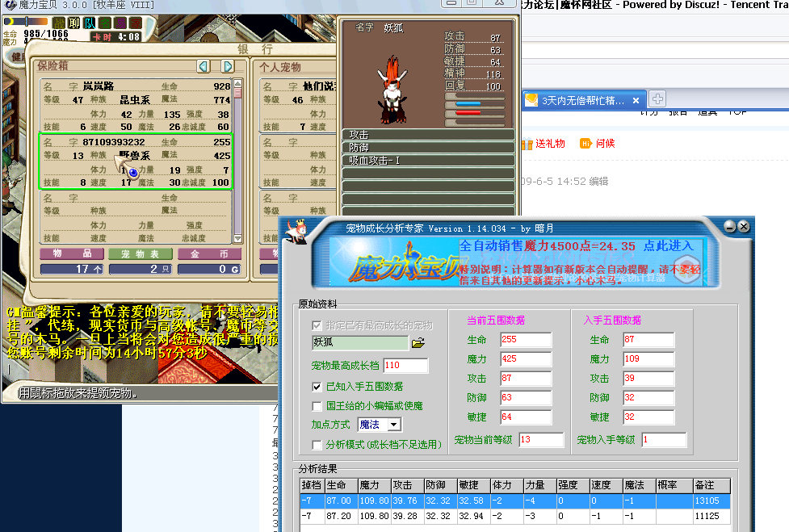789x532 pixels.
Task: Toggle the 聊 chat icon in game toolbar
Action: coord(74,23)
